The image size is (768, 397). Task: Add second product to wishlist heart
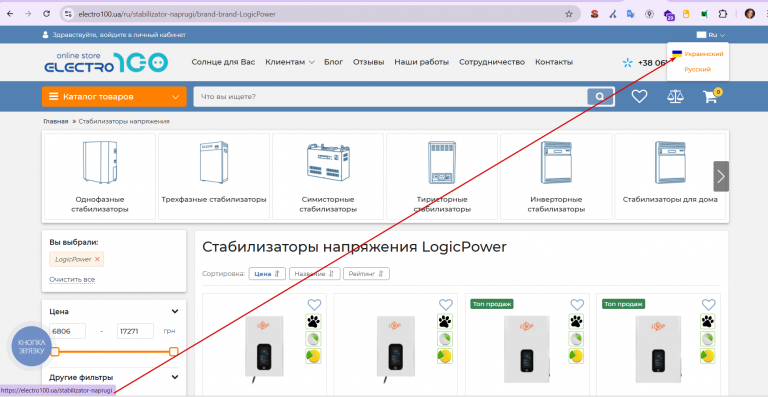[x=445, y=304]
